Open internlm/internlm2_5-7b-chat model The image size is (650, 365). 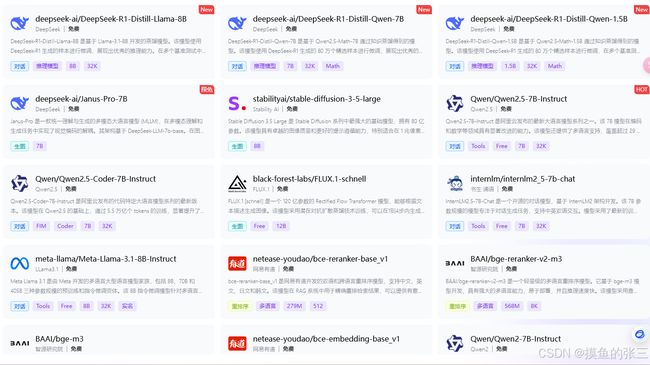tap(523, 179)
